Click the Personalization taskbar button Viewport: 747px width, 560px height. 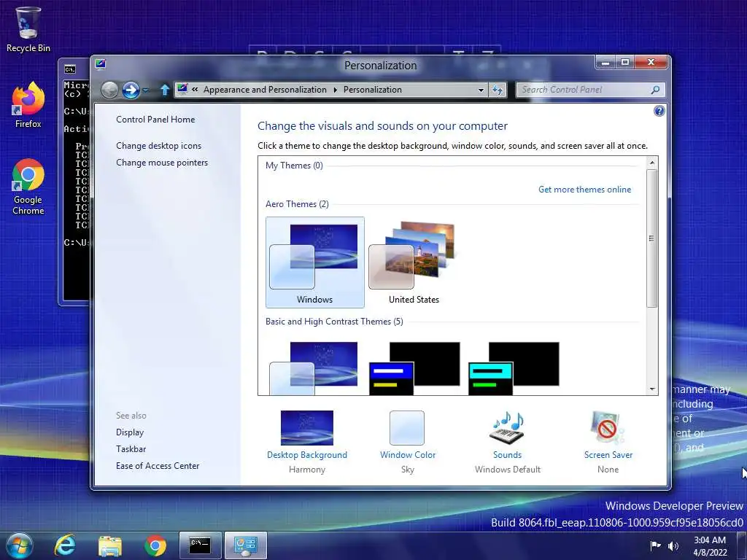coord(245,545)
